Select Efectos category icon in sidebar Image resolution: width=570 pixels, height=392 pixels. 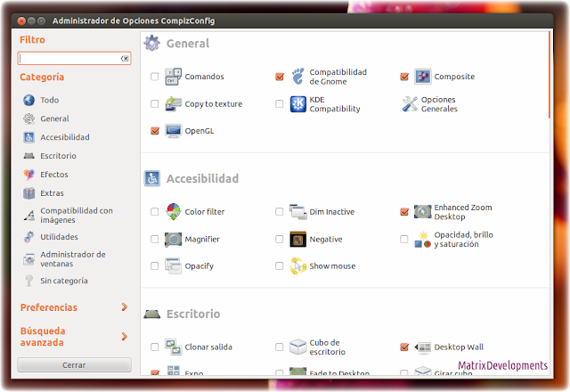tap(29, 175)
